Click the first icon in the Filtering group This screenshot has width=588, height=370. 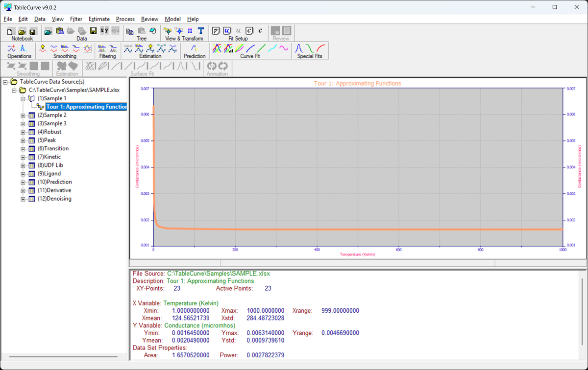coord(102,48)
